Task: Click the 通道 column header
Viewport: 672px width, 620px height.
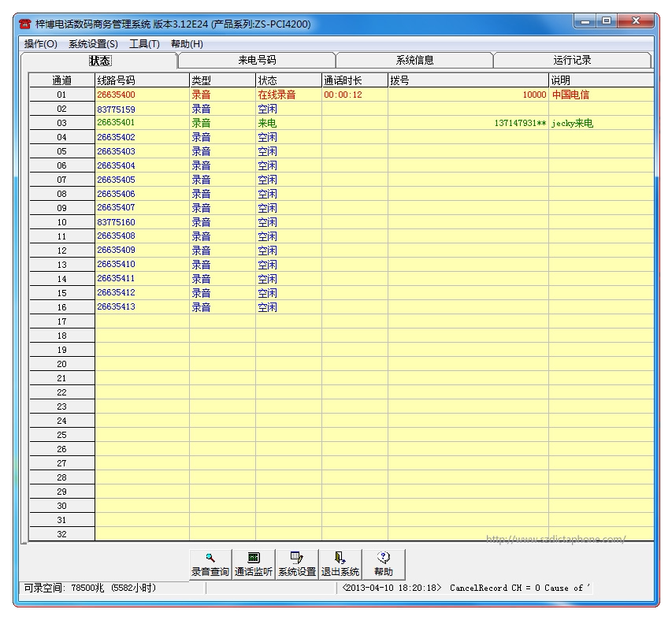Action: click(x=62, y=80)
